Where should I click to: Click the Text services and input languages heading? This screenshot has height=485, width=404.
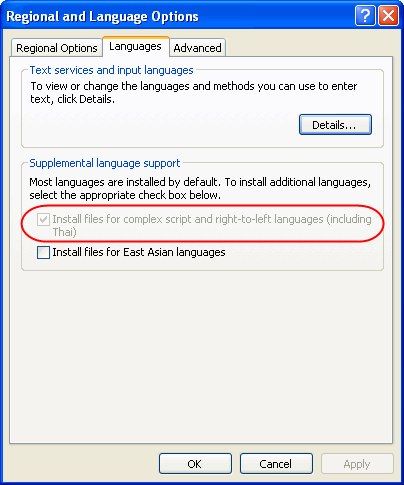click(x=111, y=70)
